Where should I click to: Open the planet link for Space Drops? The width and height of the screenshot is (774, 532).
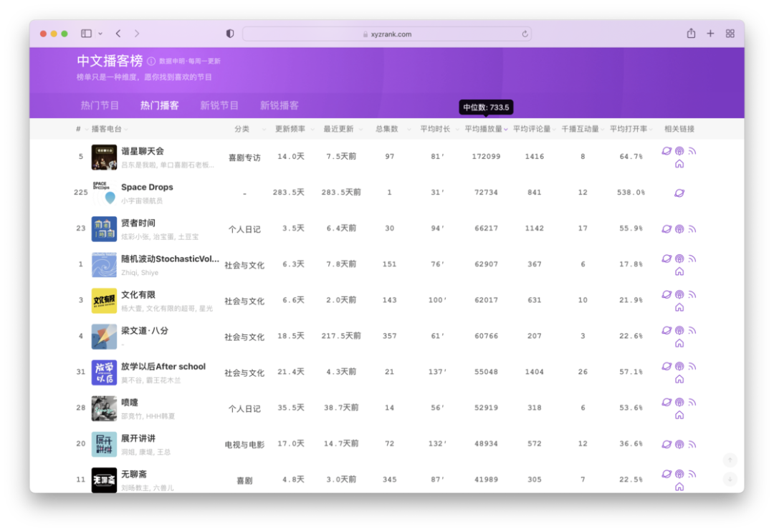coord(679,193)
